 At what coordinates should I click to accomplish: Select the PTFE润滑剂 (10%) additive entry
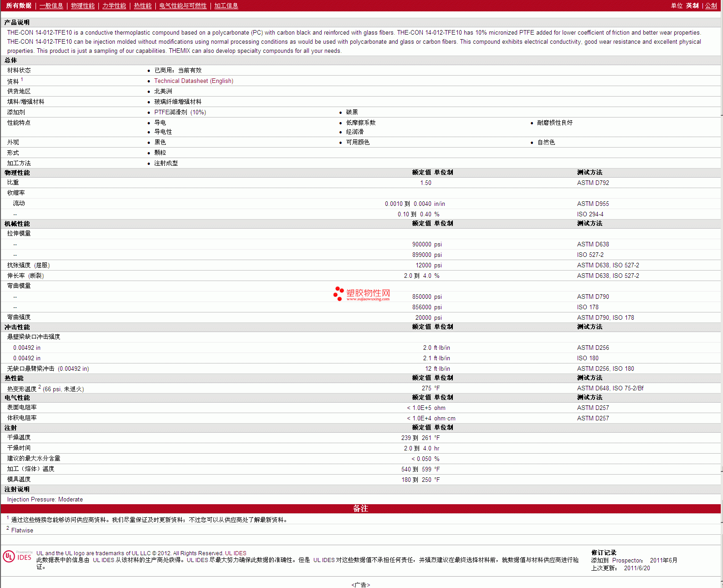(180, 112)
